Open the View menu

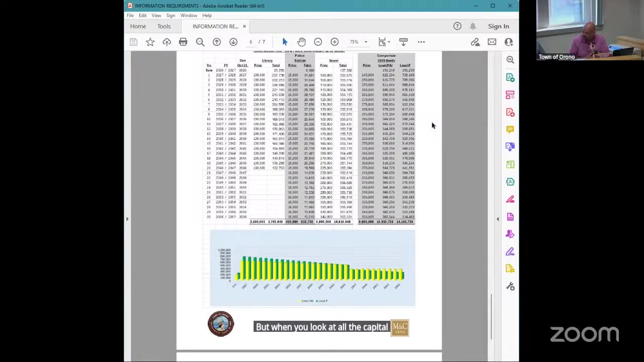tap(156, 16)
